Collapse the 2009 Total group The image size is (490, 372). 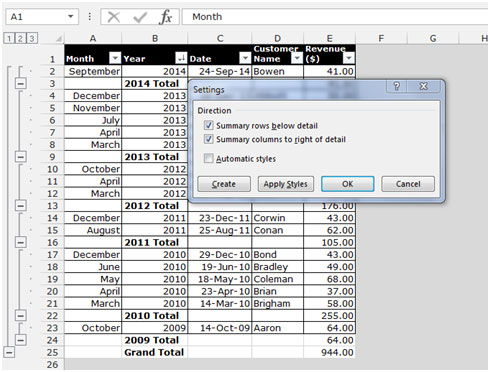pos(20,340)
